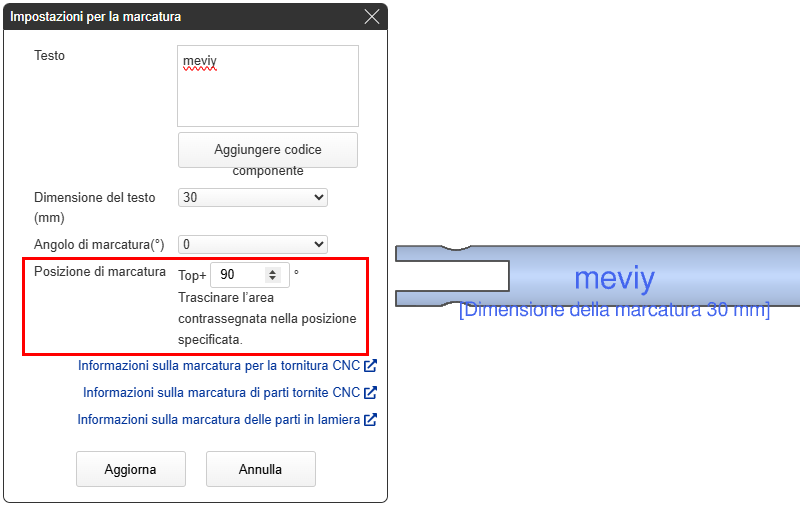Increase marking position with up arrow
The width and height of the screenshot is (800, 505).
[272, 270]
